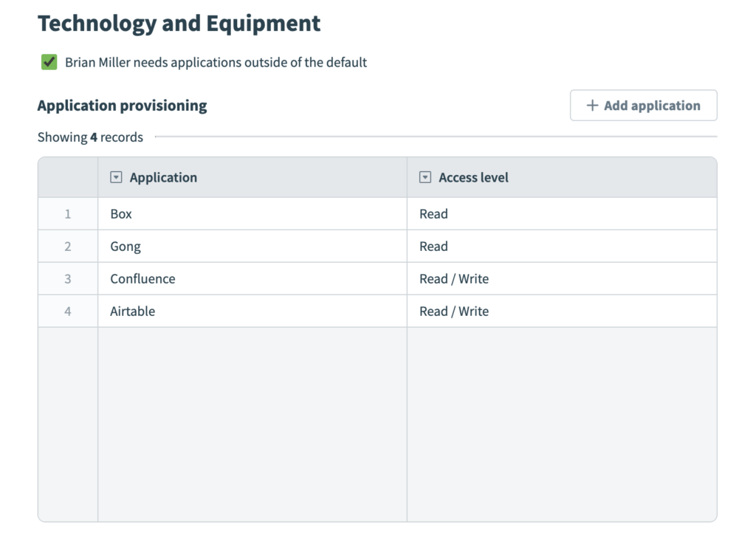Viewport: 756px width, 547px height.
Task: Click the Technology and Equipment title
Action: point(179,24)
